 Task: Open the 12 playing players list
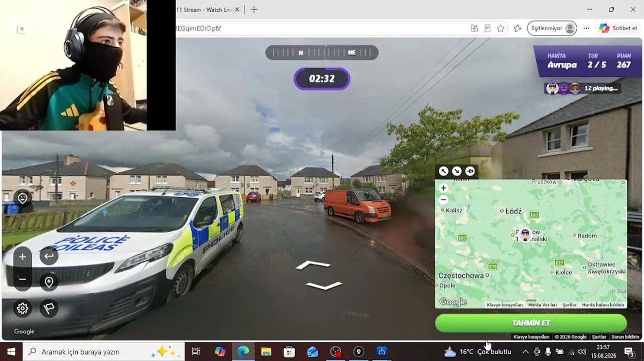click(x=583, y=88)
